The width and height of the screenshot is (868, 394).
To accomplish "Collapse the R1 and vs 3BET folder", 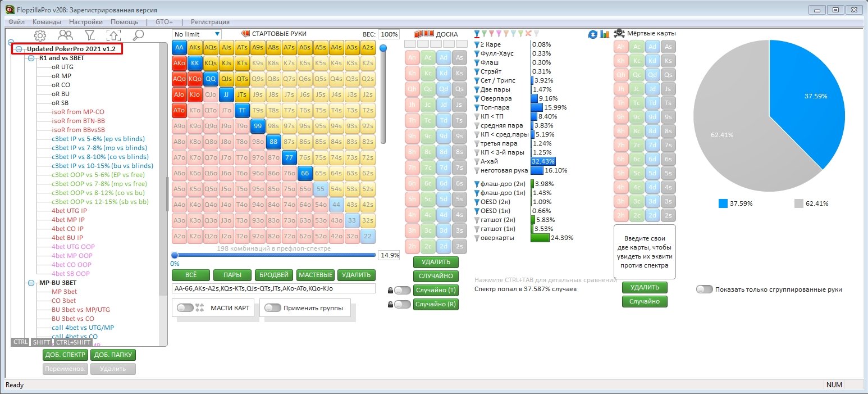I will pos(31,58).
